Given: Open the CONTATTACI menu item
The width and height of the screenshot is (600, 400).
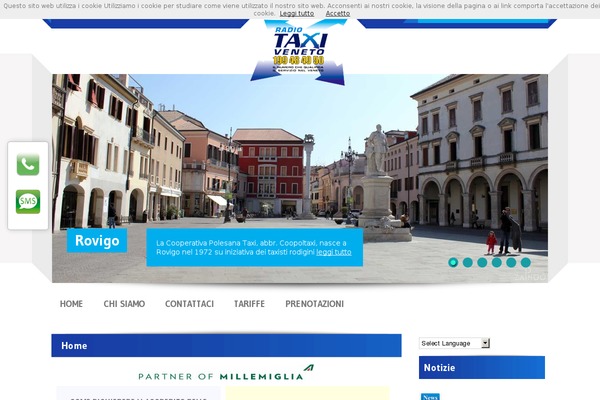Looking at the screenshot, I should [189, 304].
